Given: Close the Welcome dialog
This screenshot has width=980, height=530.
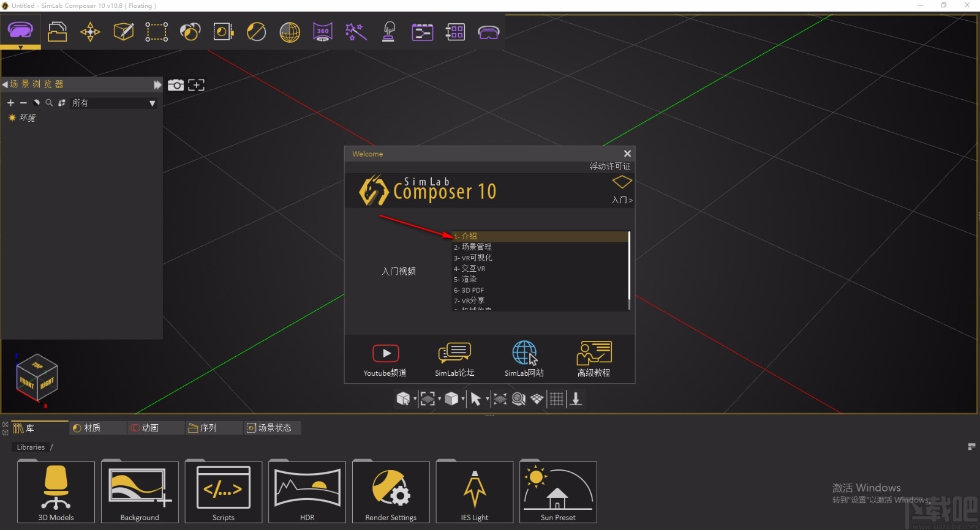Looking at the screenshot, I should click(x=627, y=154).
